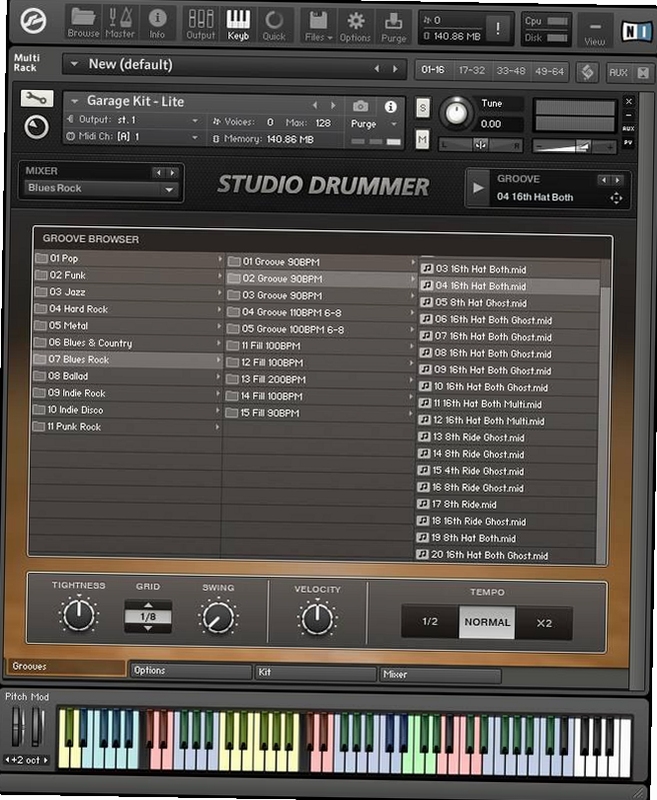This screenshot has width=657, height=800.
Task: Open the Quick-load browser
Action: pyautogui.click(x=274, y=24)
